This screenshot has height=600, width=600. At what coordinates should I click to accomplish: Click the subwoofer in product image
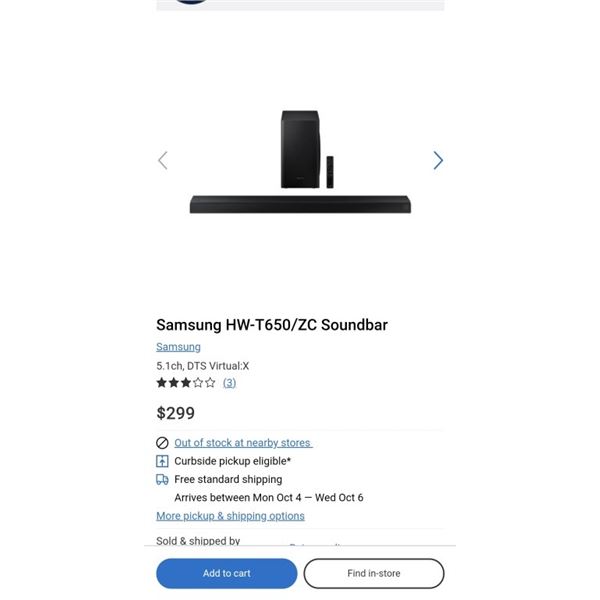300,149
